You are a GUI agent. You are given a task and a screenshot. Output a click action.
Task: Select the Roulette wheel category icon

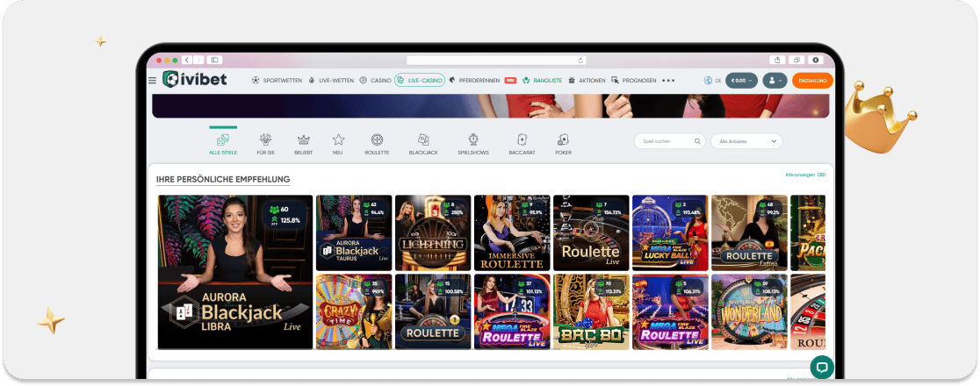[x=377, y=139]
